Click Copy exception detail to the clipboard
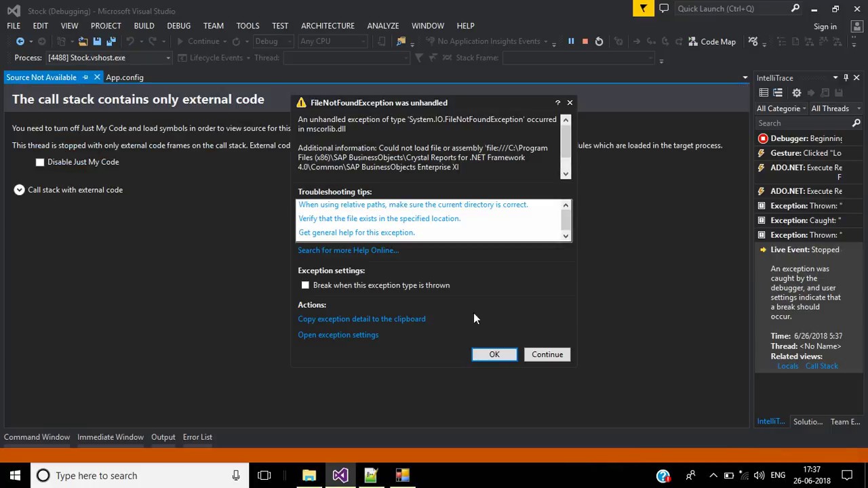Viewport: 868px width, 488px height. (x=361, y=319)
